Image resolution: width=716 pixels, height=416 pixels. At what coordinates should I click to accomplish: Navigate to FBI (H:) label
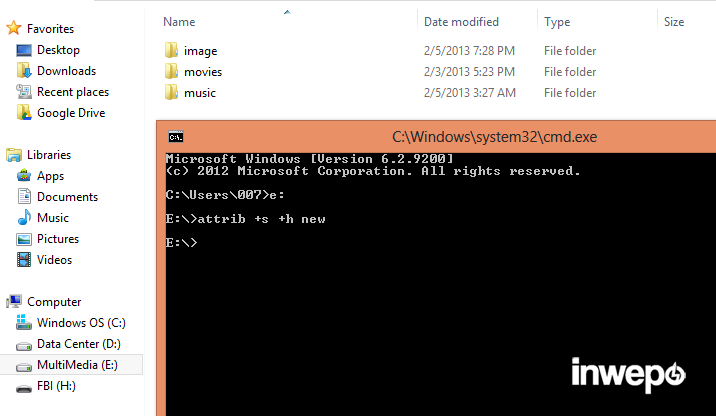coord(56,386)
